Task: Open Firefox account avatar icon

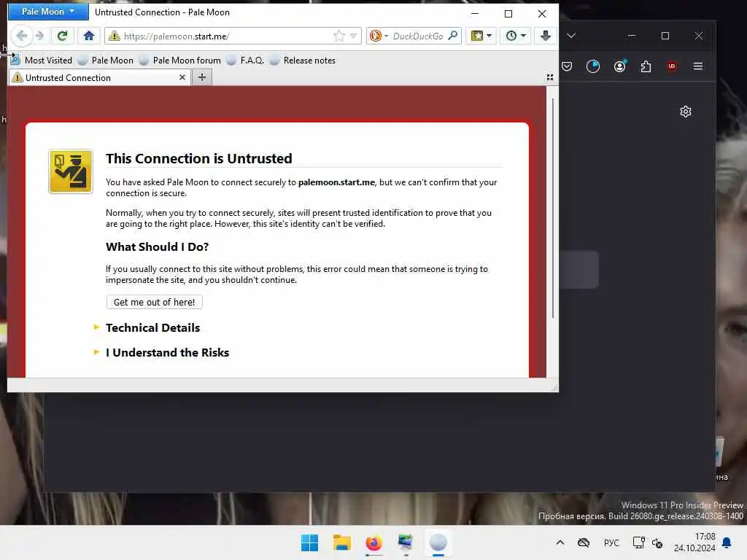Action: click(x=619, y=66)
